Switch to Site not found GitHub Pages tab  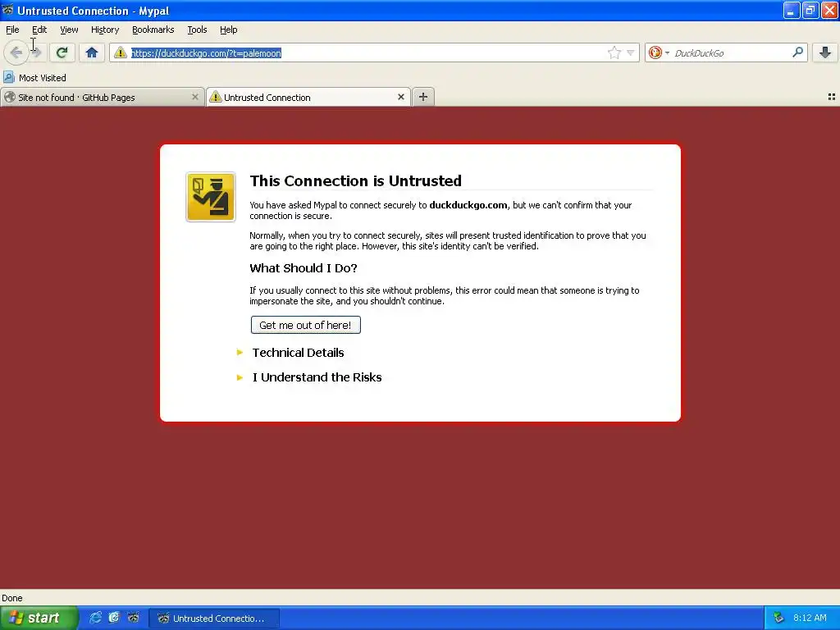click(x=103, y=97)
